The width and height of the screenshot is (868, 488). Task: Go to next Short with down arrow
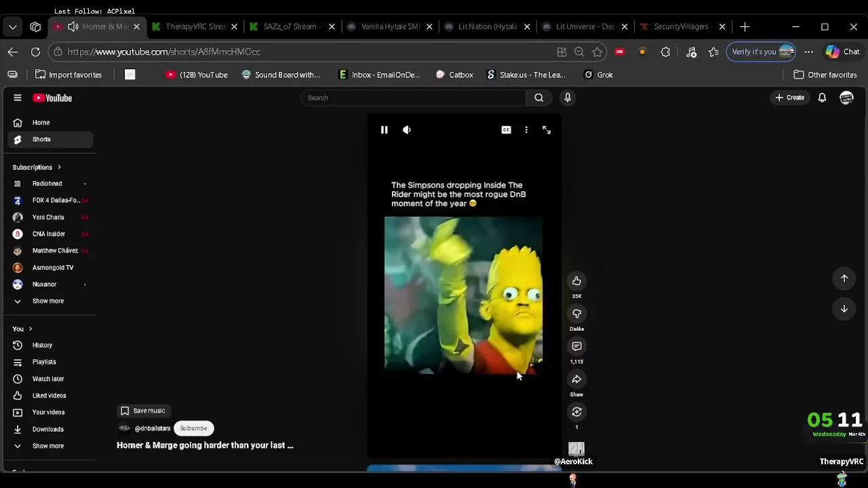tap(844, 309)
